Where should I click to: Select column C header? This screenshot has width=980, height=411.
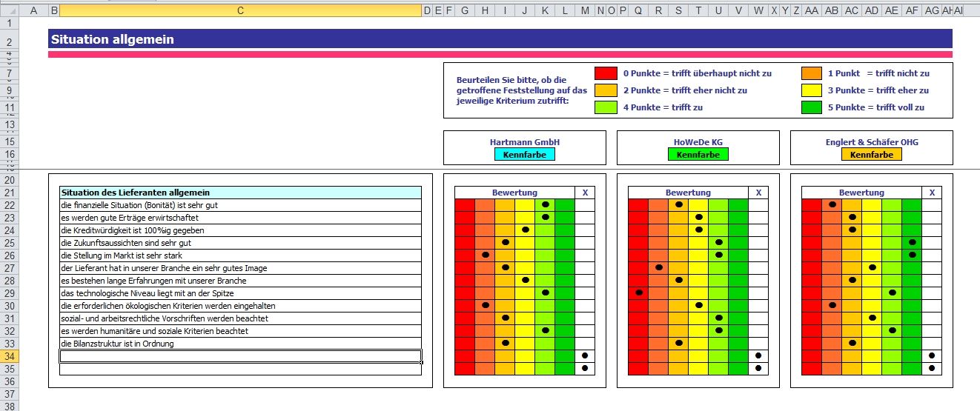[x=240, y=10]
